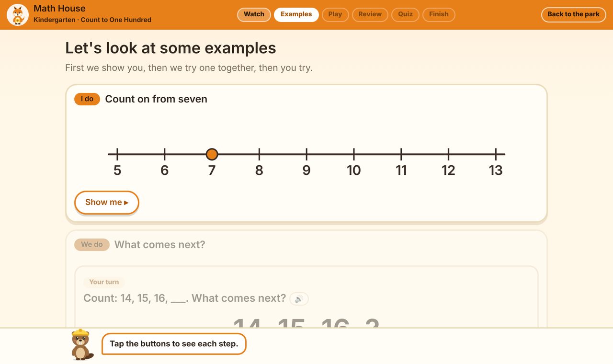Click the tick mark above 13
The image size is (613, 364).
[496, 154]
